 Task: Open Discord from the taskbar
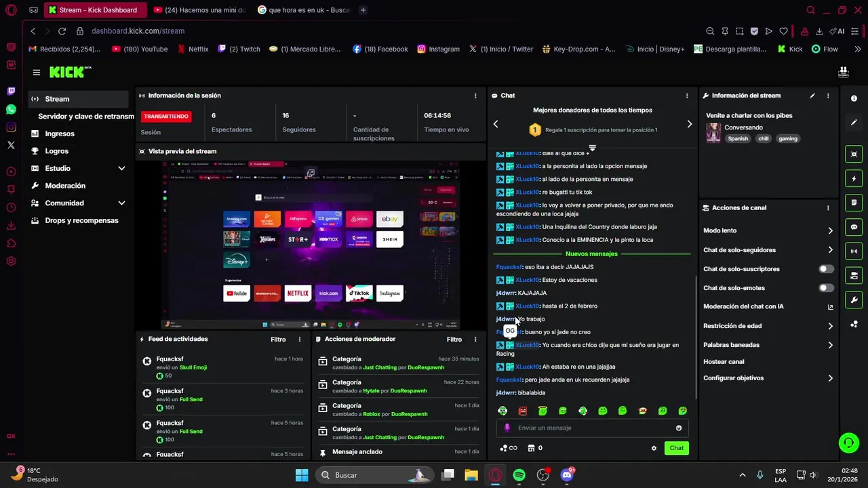pos(567,475)
